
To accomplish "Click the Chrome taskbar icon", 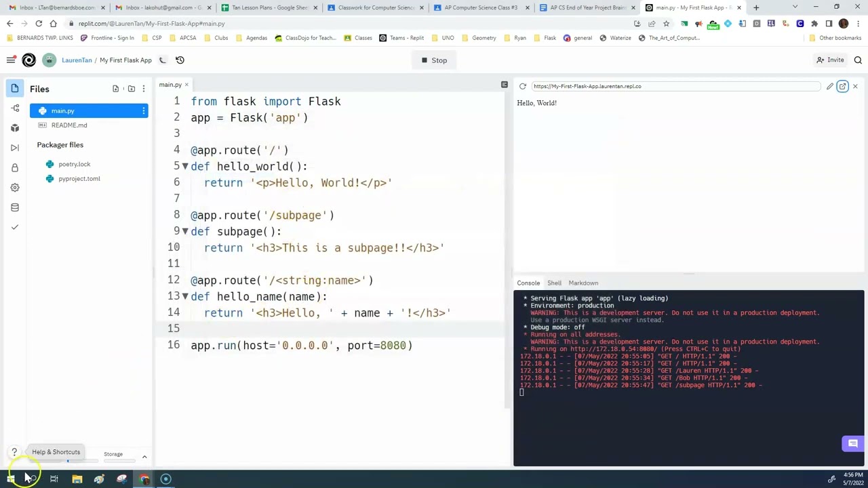I will click(x=144, y=479).
